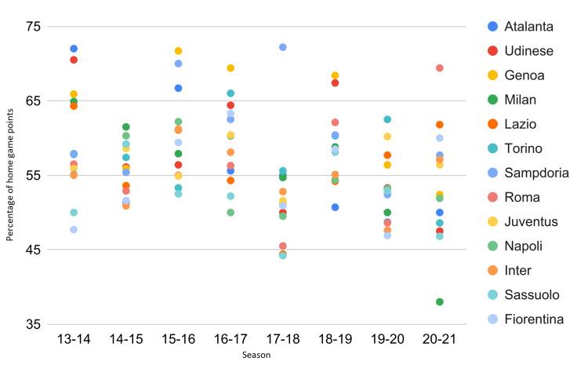Click the 'Season' x-axis title
This screenshot has height=365, width=588.
coord(256,355)
